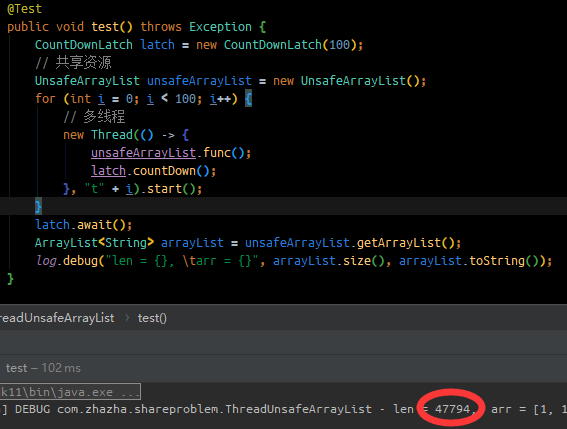Click log.debug call
This screenshot has height=429, width=567.
pyautogui.click(x=67, y=261)
